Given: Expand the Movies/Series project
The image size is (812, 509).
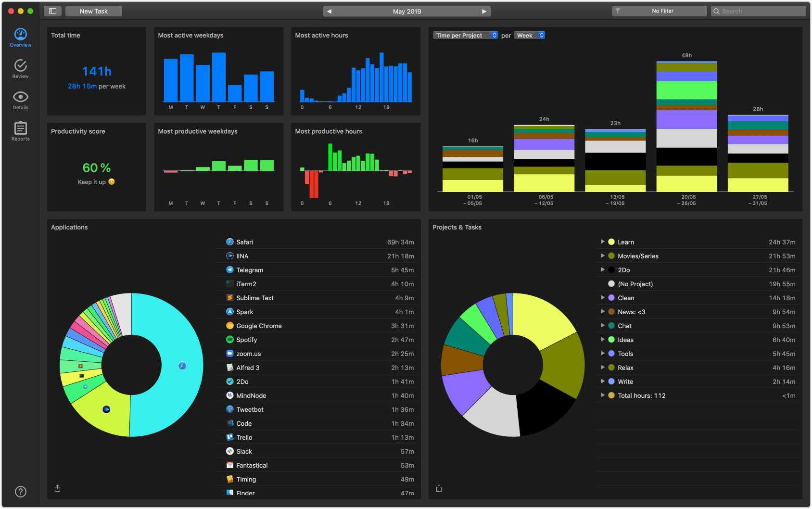Looking at the screenshot, I should [x=603, y=255].
